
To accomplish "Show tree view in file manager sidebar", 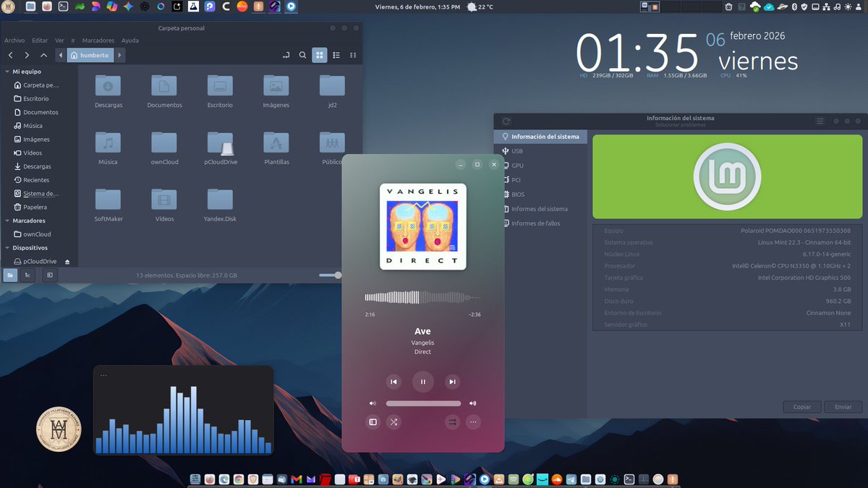I will 27,275.
